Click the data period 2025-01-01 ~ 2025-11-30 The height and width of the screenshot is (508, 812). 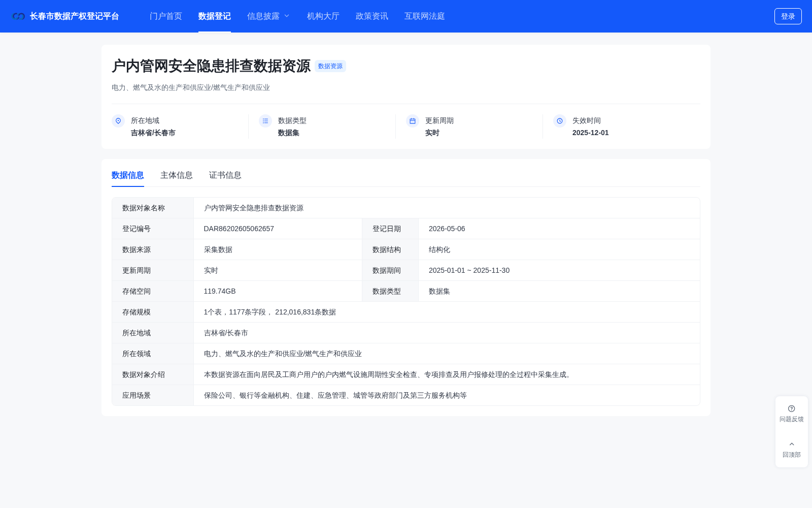[x=469, y=271]
